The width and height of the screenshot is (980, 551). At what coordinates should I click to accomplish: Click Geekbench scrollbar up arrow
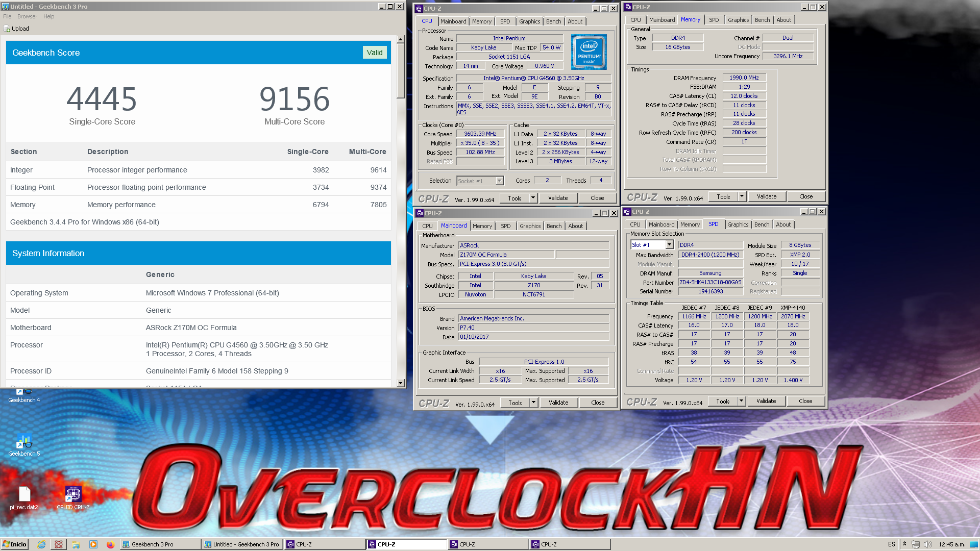click(x=400, y=39)
